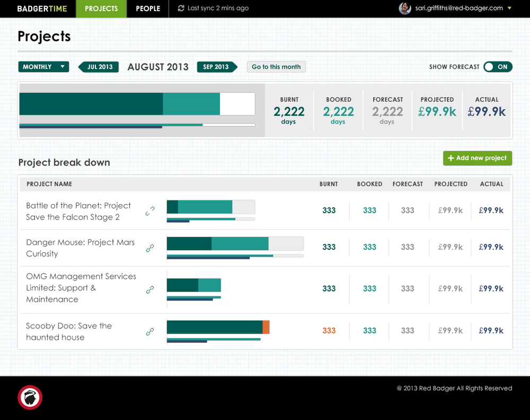Screen dimensions: 530x420
Task: Click link icon for Danger Mouse project
Action: click(150, 248)
